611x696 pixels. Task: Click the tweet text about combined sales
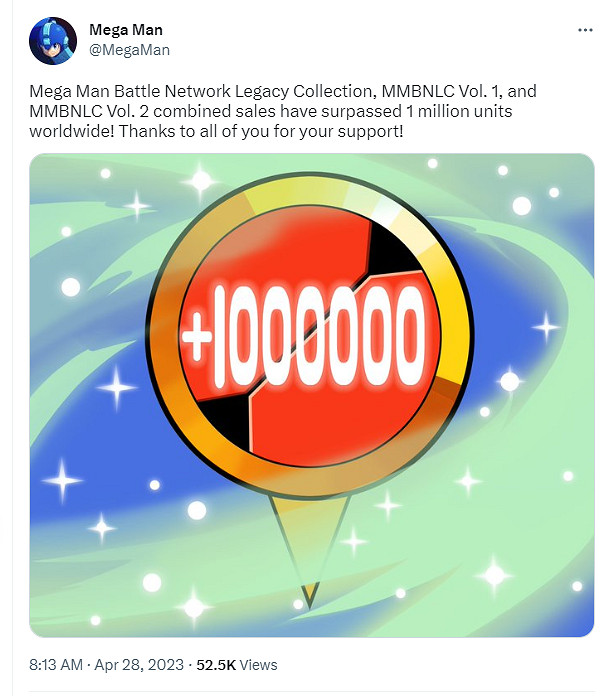[x=283, y=111]
